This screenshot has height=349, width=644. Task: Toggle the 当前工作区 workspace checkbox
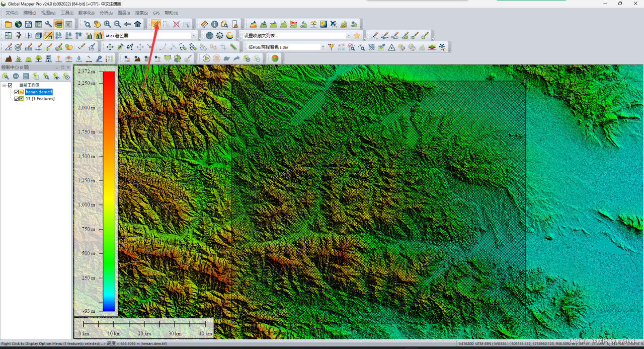tap(10, 85)
